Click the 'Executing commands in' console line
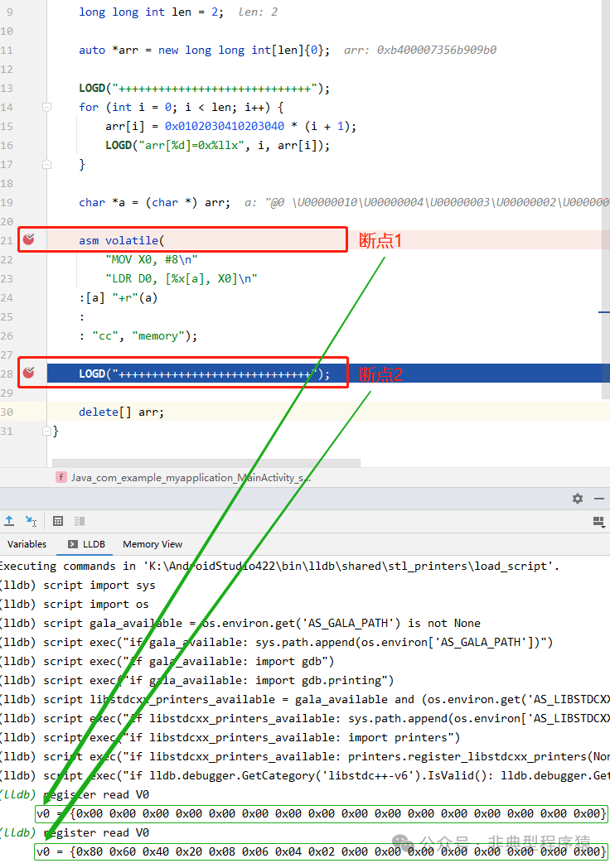The image size is (610, 868). pos(279,566)
